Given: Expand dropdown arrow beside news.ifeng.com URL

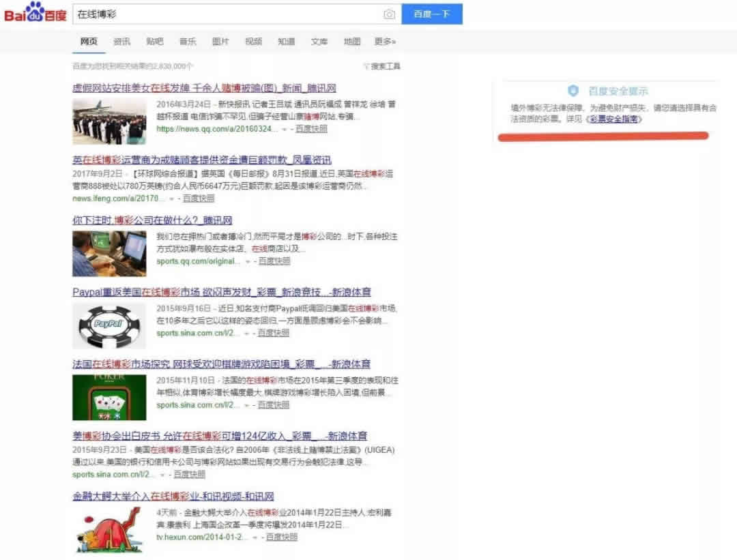Looking at the screenshot, I should (x=171, y=198).
